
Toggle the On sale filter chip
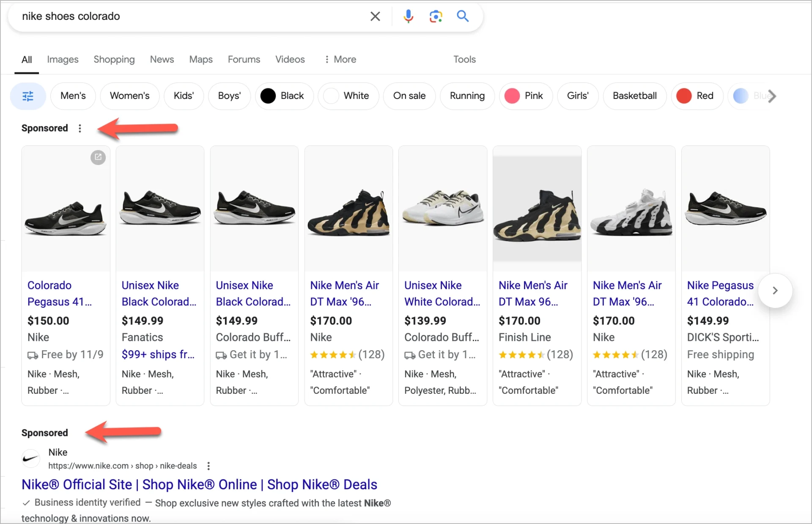[x=409, y=96]
